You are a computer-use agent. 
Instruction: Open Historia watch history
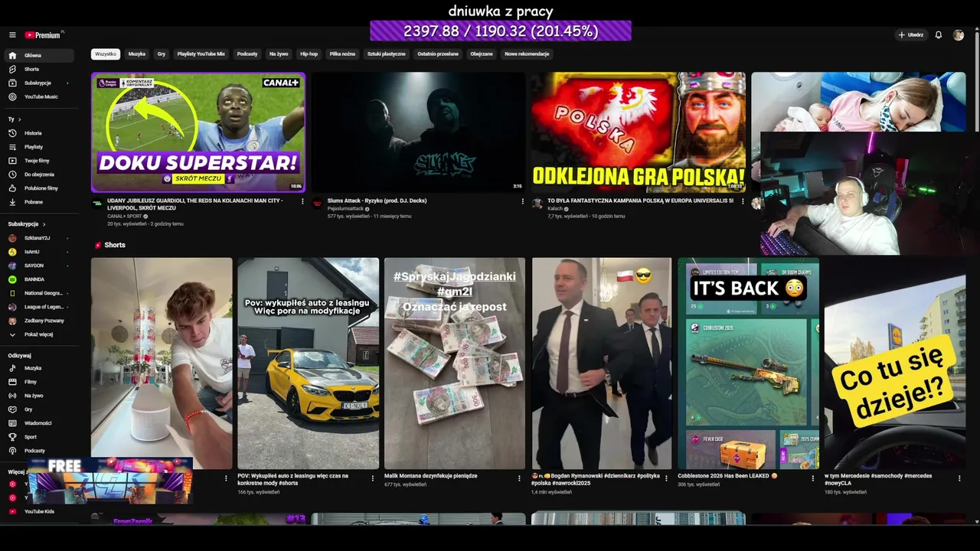(x=38, y=133)
